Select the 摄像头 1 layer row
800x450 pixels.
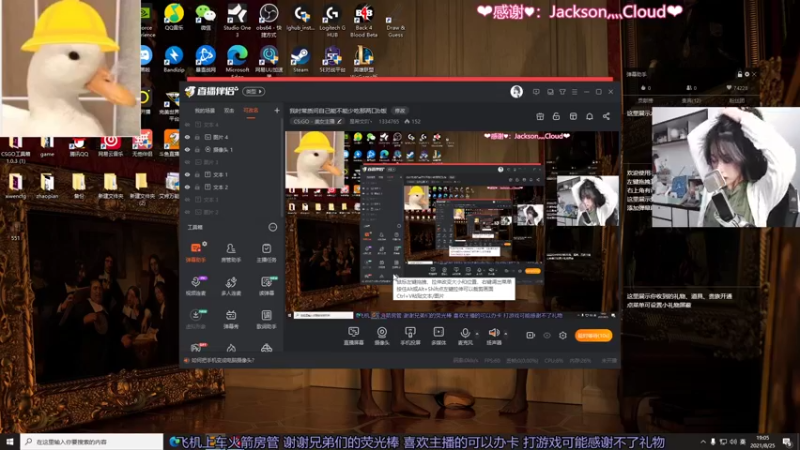231,149
